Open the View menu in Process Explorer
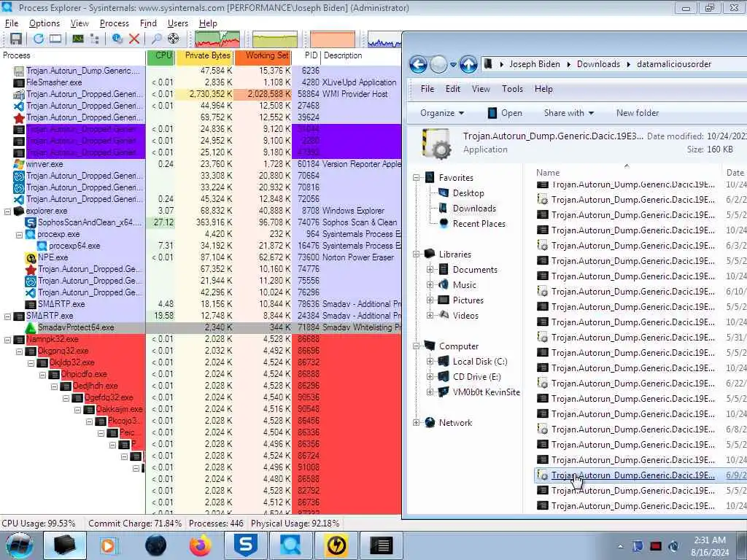This screenshot has width=747, height=560. click(80, 23)
